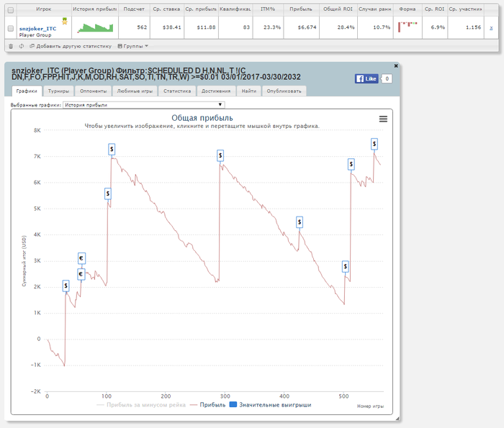The height and width of the screenshot is (428, 504).
Task: Sort by 'Ср. ставка' column header
Action: pos(166,9)
